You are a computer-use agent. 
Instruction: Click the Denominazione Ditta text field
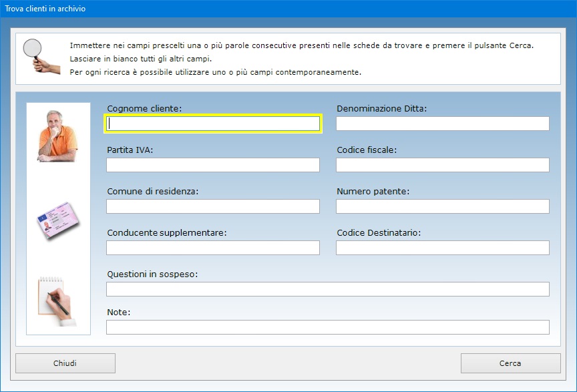442,124
